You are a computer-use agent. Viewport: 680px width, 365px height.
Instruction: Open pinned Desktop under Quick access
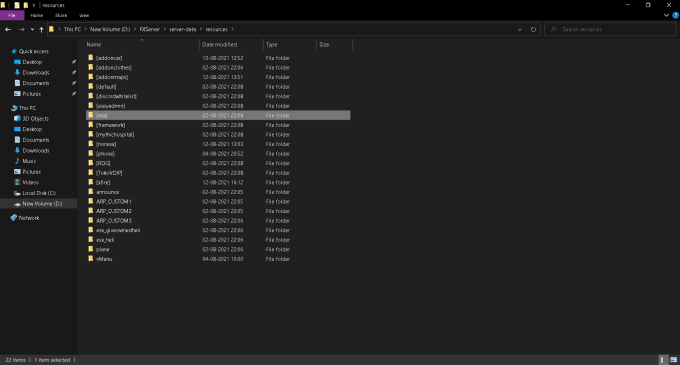[32, 62]
